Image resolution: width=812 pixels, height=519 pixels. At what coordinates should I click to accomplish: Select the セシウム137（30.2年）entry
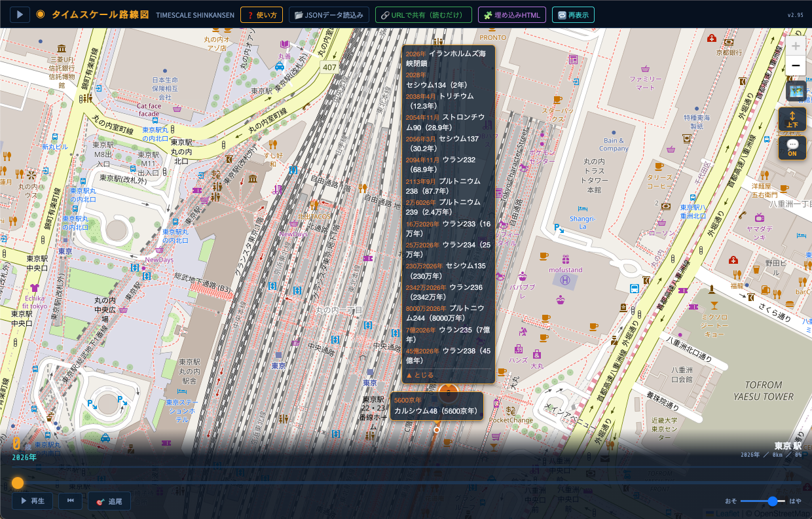point(447,144)
